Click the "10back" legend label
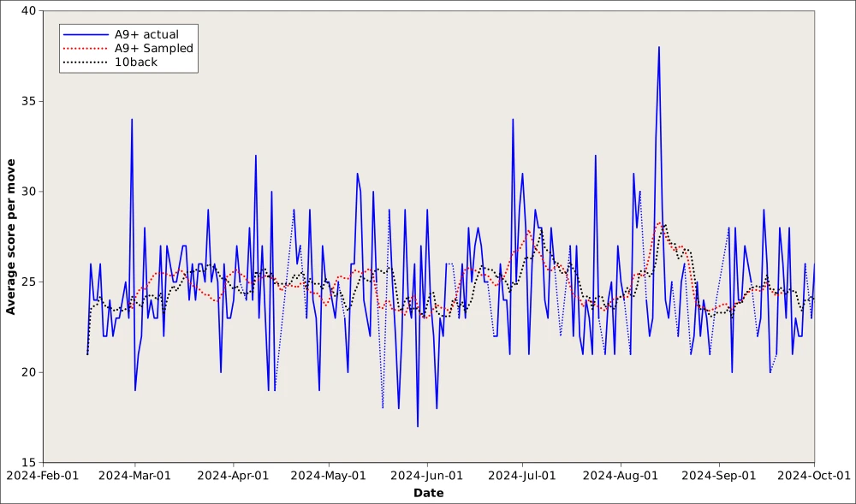Viewport: 856px width, 504px height. 135,62
